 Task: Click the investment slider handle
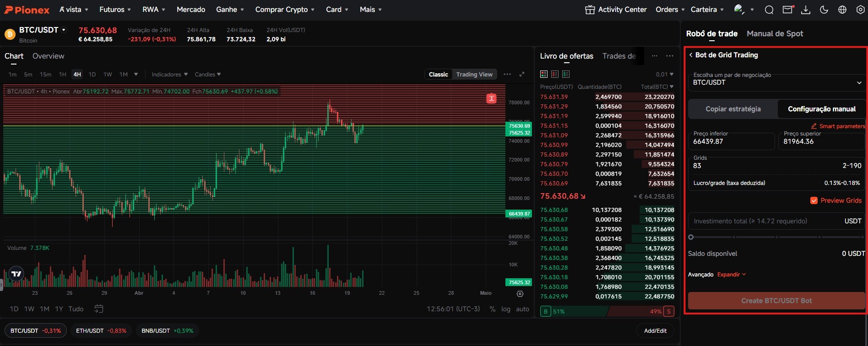691,237
